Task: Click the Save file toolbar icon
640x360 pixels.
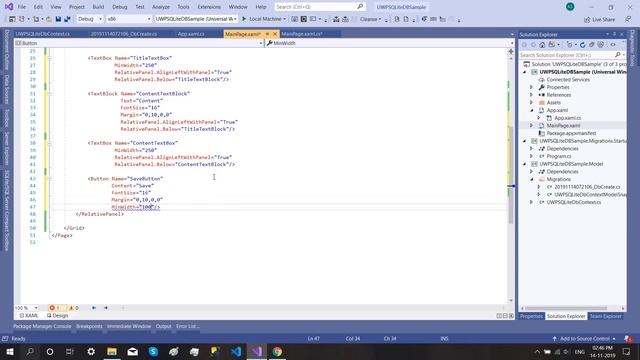Action: (58, 19)
